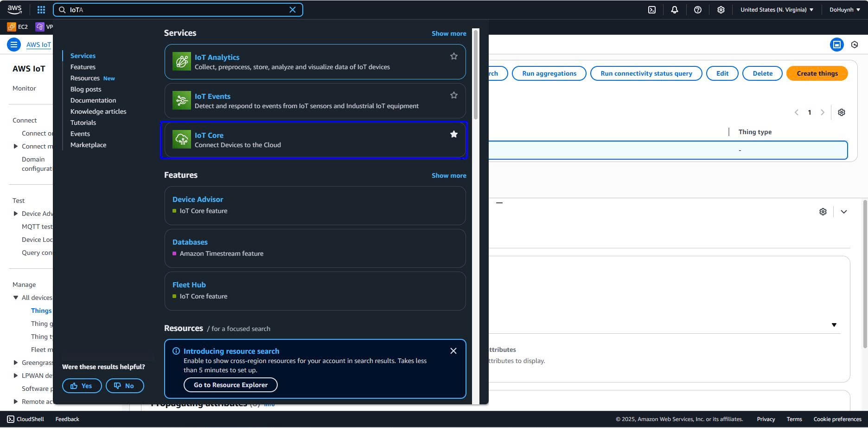Screen dimensions: 868x428
Task: Open the notifications bell
Action: point(674,10)
